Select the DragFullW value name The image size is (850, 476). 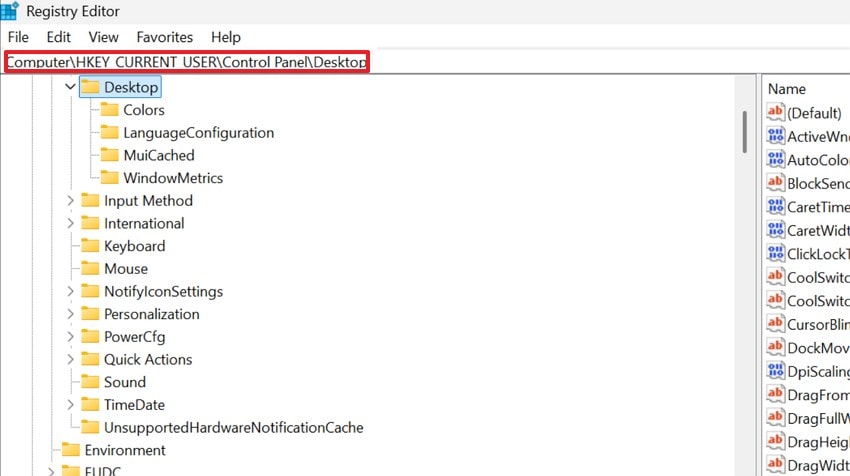[819, 418]
